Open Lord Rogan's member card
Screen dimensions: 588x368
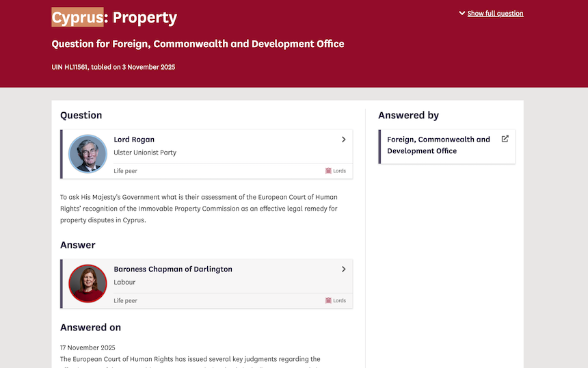[x=206, y=154]
